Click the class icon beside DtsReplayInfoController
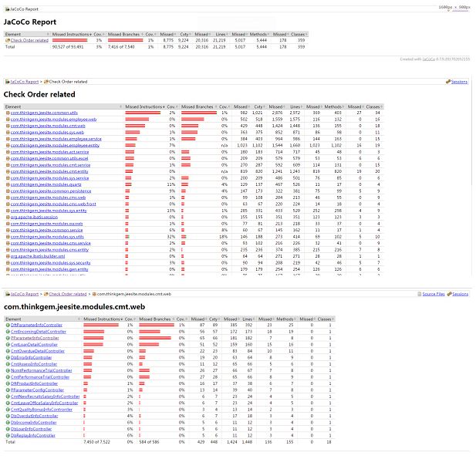Screen dimensions: 476x459 pyautogui.click(x=8, y=435)
